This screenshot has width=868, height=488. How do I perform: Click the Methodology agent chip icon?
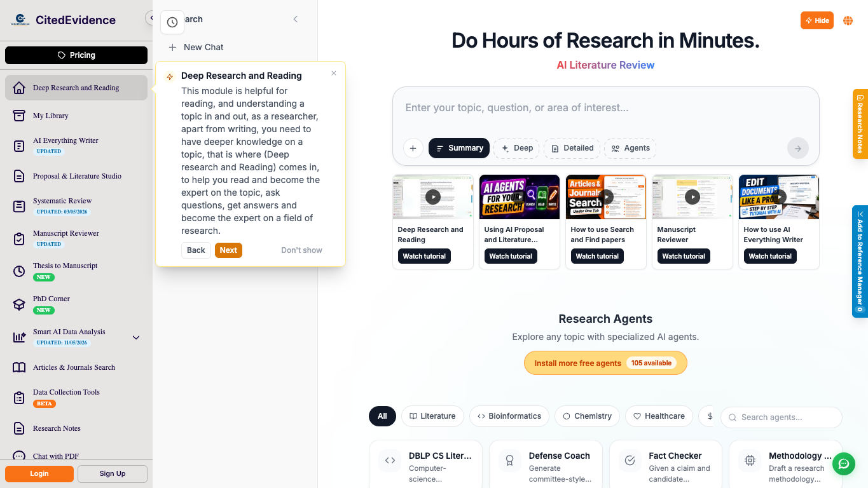pos(750,461)
